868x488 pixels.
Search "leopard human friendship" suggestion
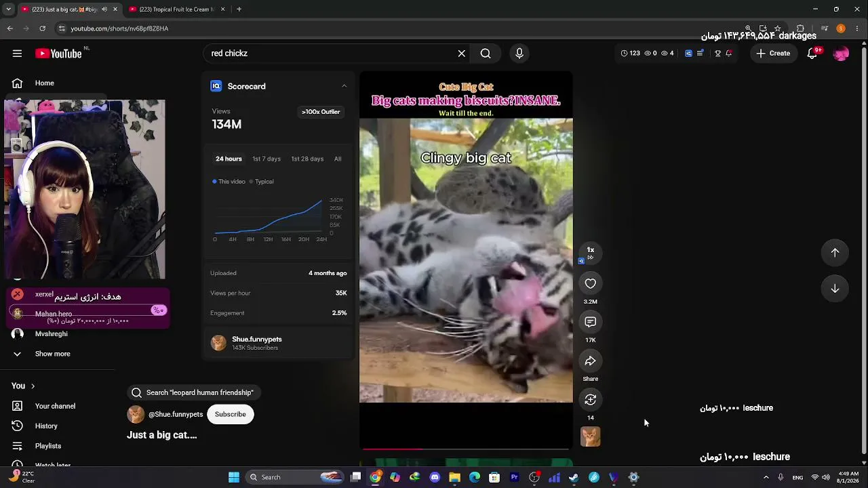193,392
